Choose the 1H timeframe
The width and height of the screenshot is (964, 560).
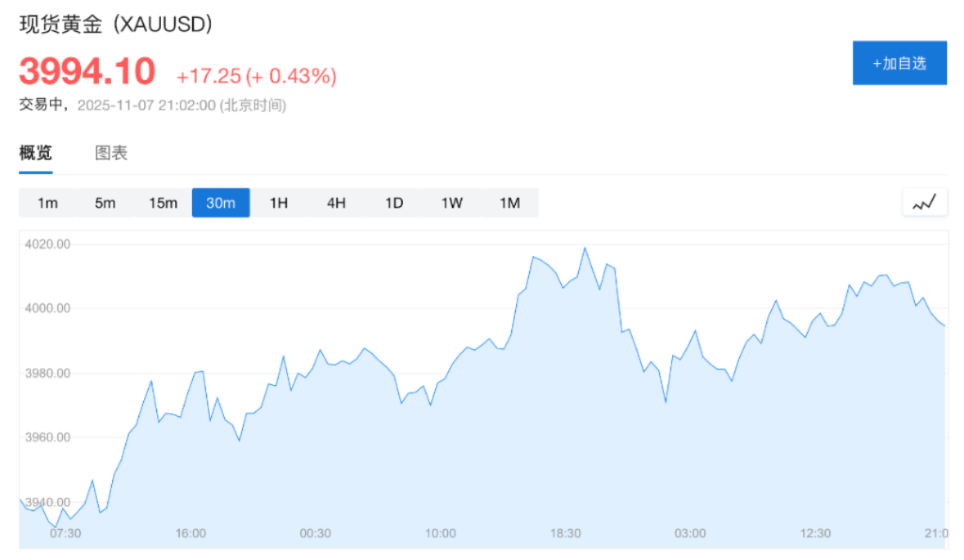[x=279, y=203]
